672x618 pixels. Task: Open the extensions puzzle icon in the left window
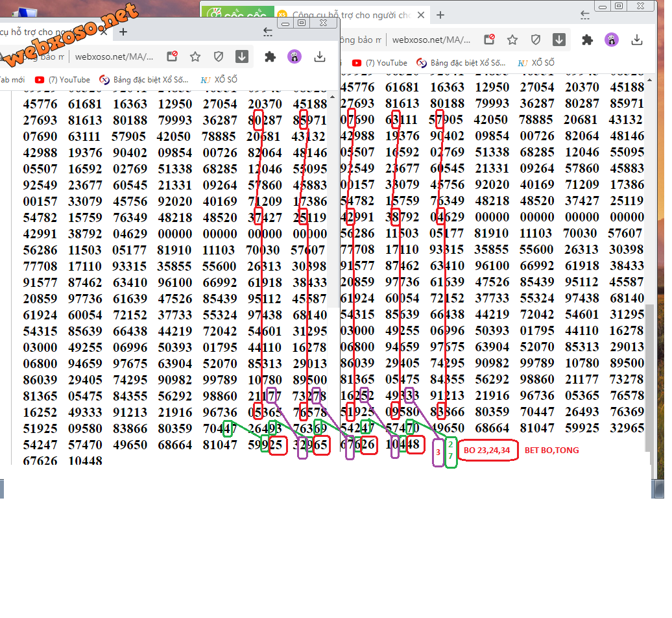coord(270,56)
